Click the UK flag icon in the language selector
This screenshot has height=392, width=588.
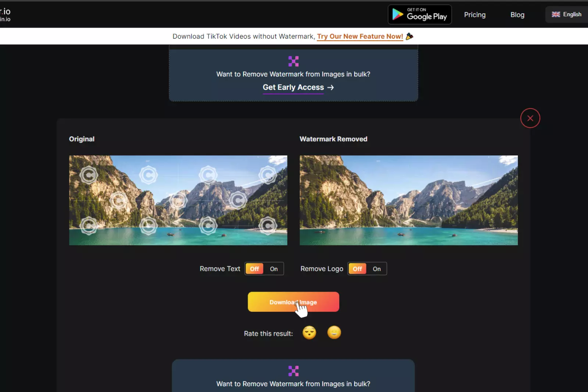point(556,14)
